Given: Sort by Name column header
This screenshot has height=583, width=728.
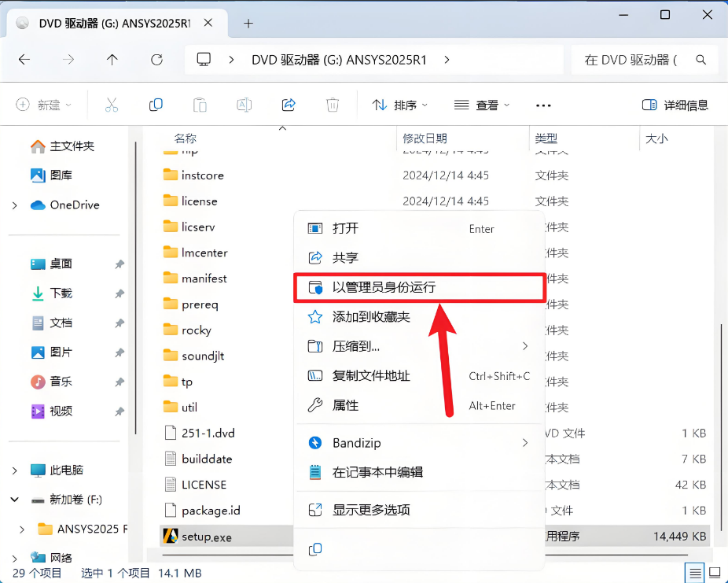Looking at the screenshot, I should point(186,138).
